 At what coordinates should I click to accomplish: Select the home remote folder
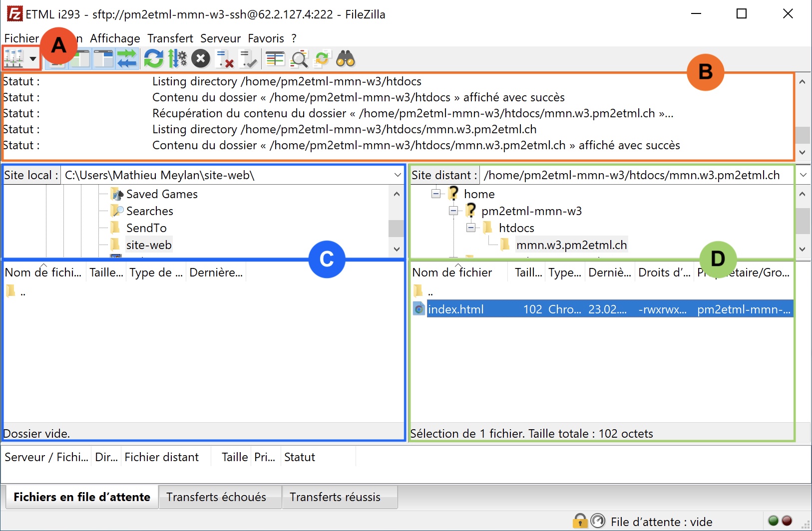[479, 194]
